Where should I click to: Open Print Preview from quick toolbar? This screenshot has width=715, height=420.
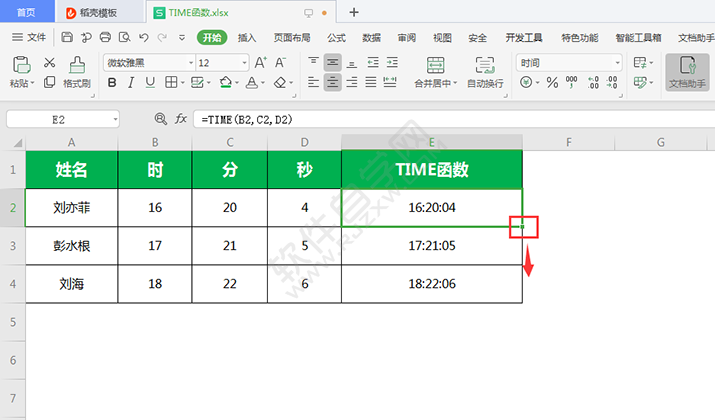click(124, 37)
